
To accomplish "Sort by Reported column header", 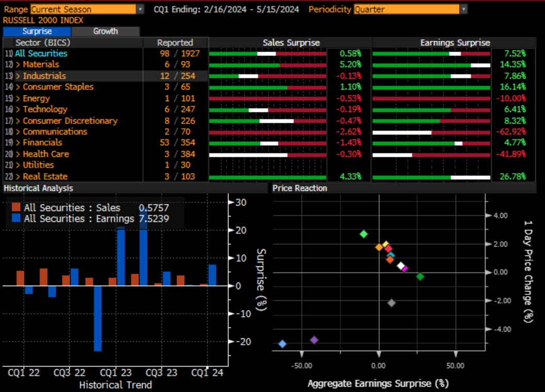I will tap(175, 43).
